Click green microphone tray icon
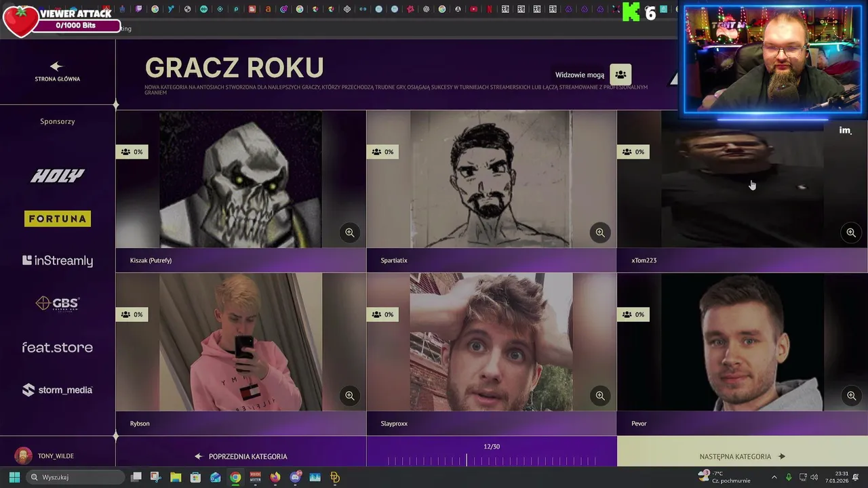The width and height of the screenshot is (868, 488). (x=789, y=477)
